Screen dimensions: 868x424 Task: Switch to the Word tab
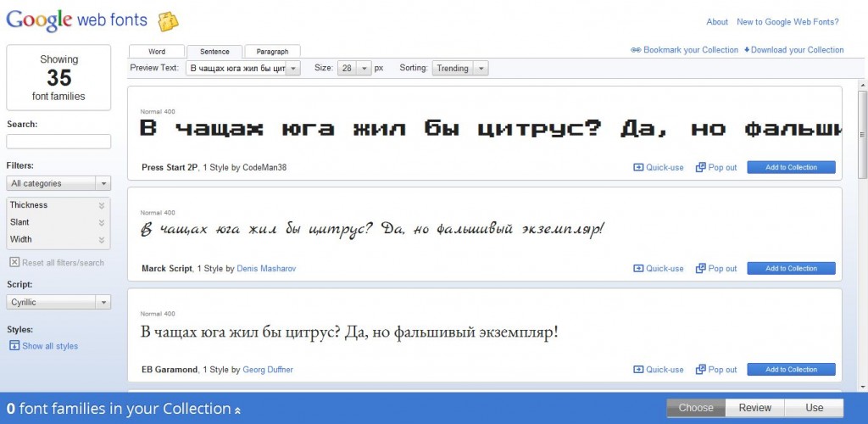[157, 52]
